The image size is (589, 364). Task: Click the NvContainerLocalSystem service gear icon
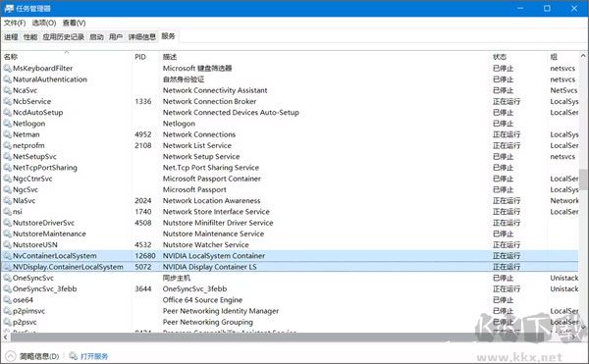pyautogui.click(x=7, y=256)
